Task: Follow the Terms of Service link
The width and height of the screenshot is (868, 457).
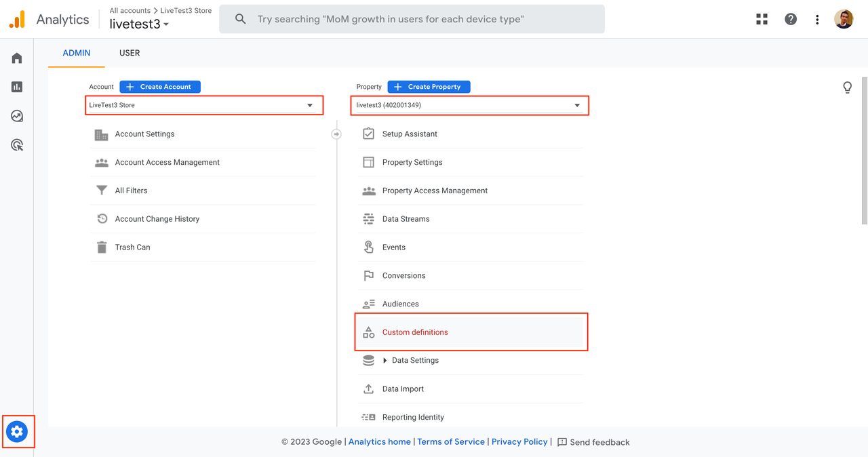Action: click(451, 442)
